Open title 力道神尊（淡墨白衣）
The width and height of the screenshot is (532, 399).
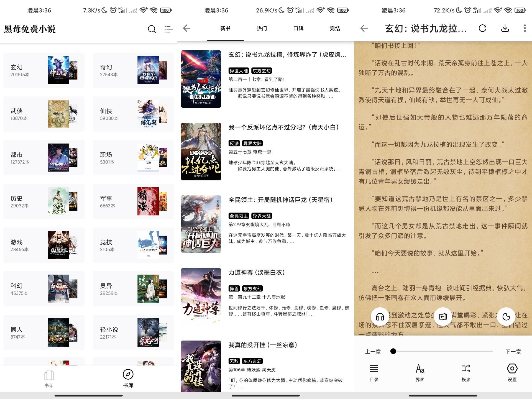(x=257, y=273)
